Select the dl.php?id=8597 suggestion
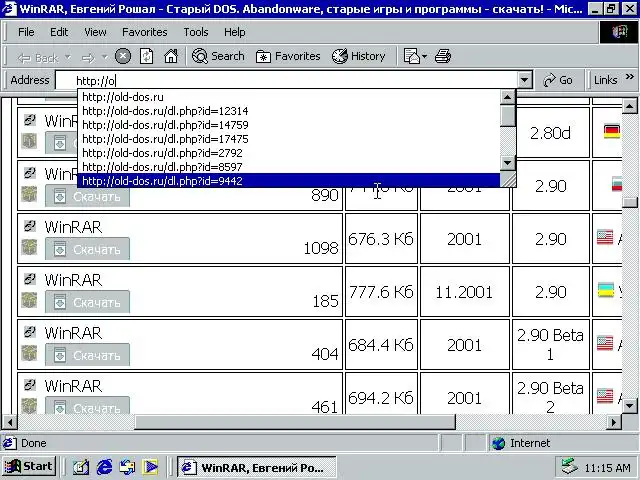This screenshot has width=640, height=480. coord(289,167)
